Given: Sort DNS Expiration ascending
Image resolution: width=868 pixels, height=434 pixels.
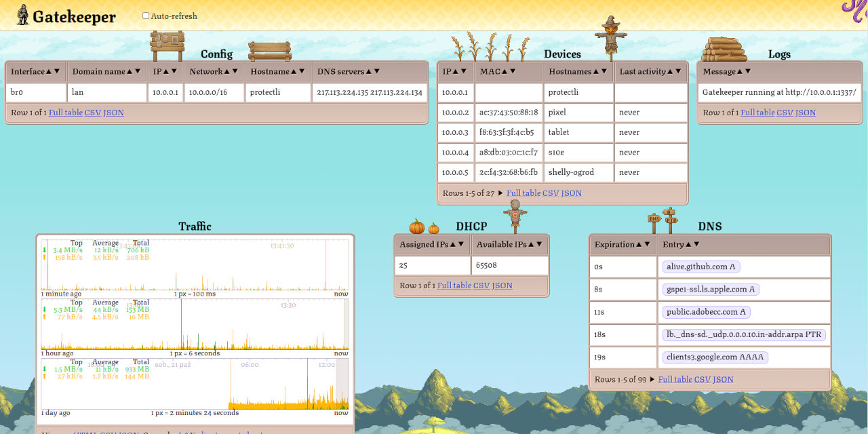Looking at the screenshot, I should (639, 244).
